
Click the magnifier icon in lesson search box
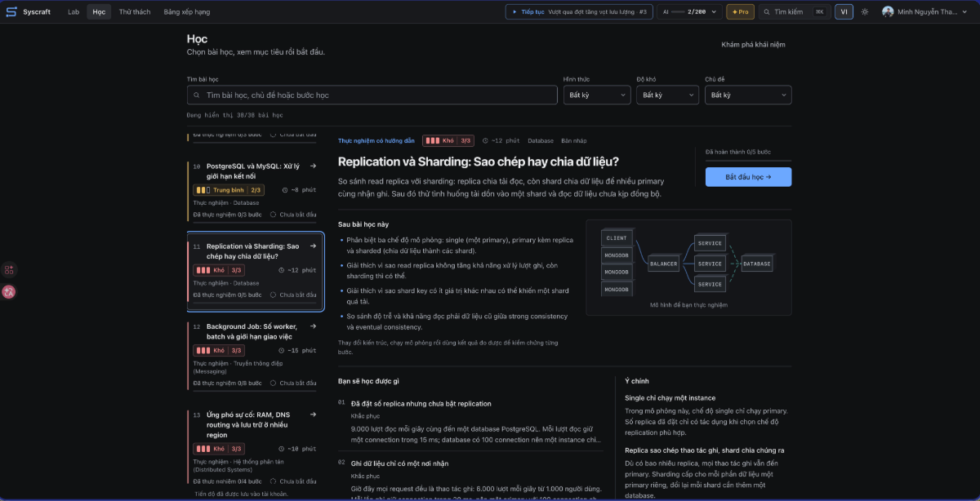(x=196, y=95)
